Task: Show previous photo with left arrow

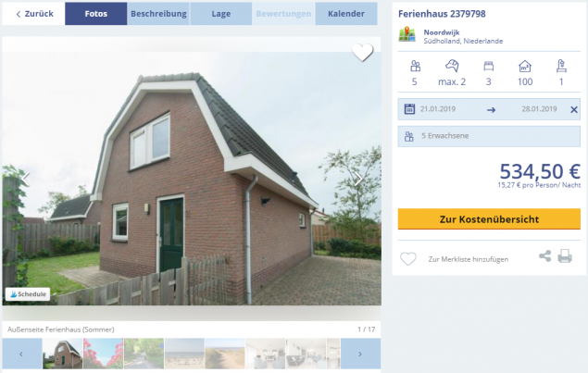Action: tap(25, 179)
